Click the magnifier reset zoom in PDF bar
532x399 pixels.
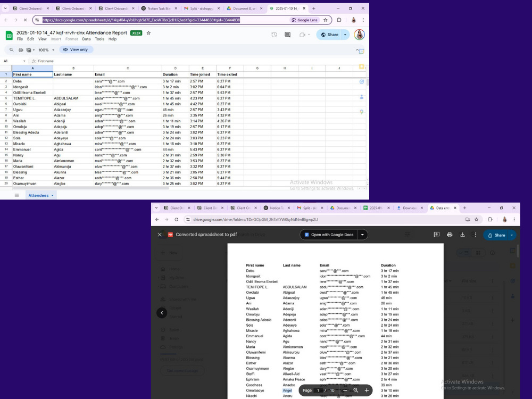[355, 390]
